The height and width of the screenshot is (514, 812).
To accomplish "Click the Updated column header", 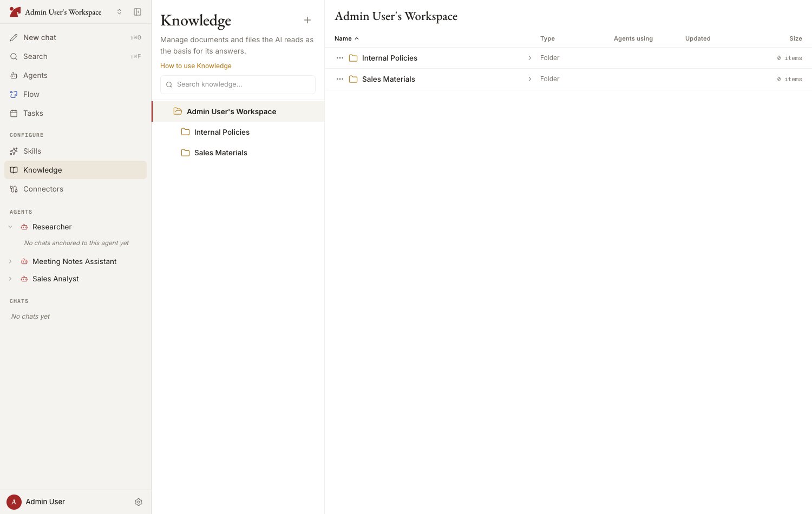I will pyautogui.click(x=698, y=38).
